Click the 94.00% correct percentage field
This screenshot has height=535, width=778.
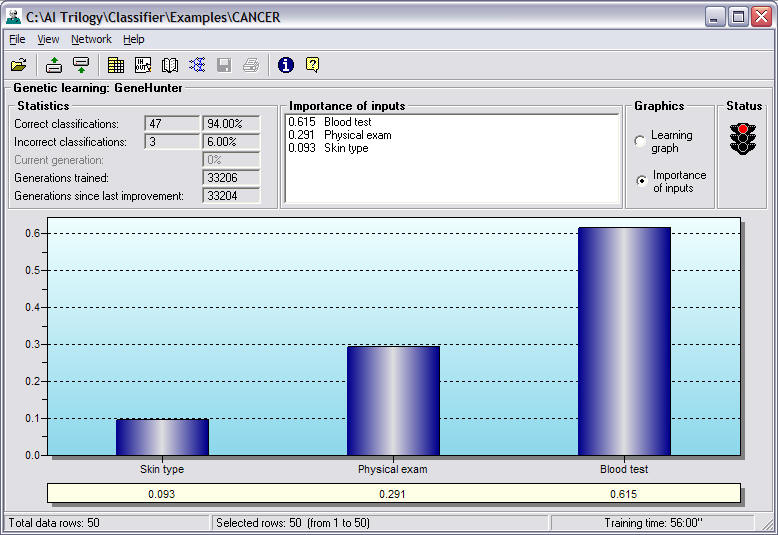[231, 124]
